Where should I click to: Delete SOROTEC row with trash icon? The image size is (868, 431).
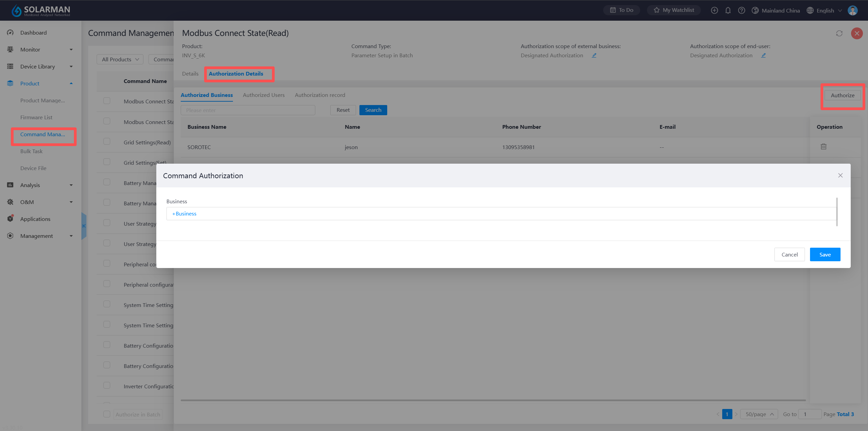[823, 147]
